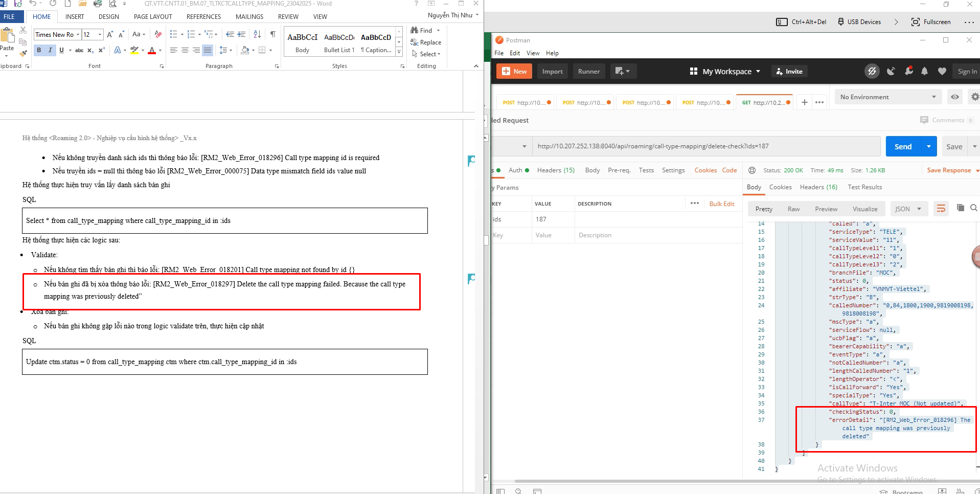Click the Postman notifications bell icon
This screenshot has height=494, width=980.
(x=924, y=72)
